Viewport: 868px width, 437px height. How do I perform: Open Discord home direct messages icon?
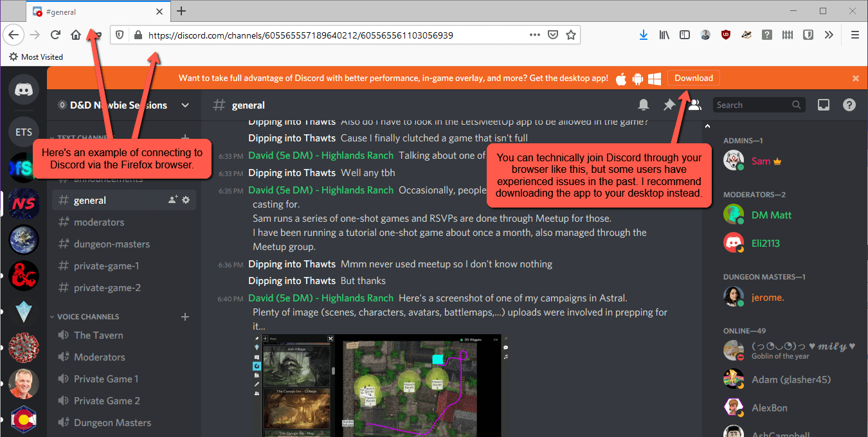(24, 89)
